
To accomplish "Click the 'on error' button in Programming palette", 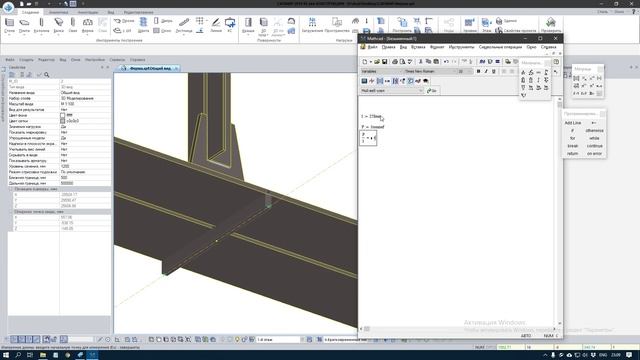I will (x=594, y=153).
